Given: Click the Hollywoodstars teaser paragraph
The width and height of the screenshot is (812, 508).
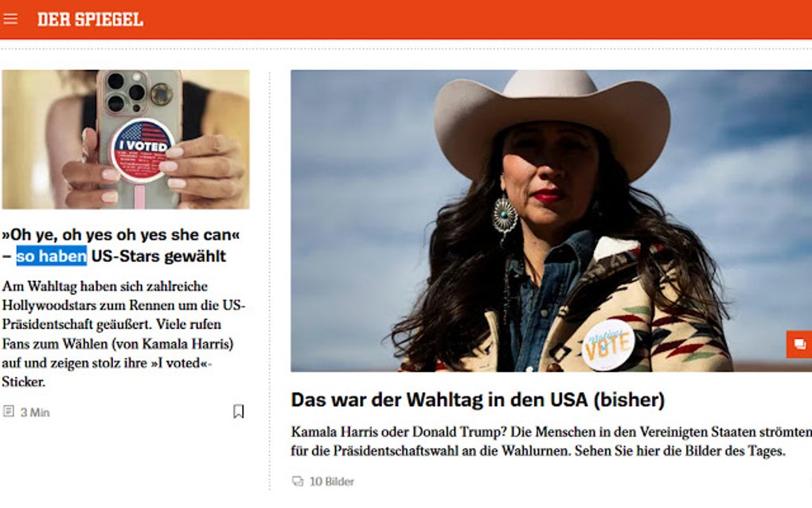Looking at the screenshot, I should [x=123, y=334].
